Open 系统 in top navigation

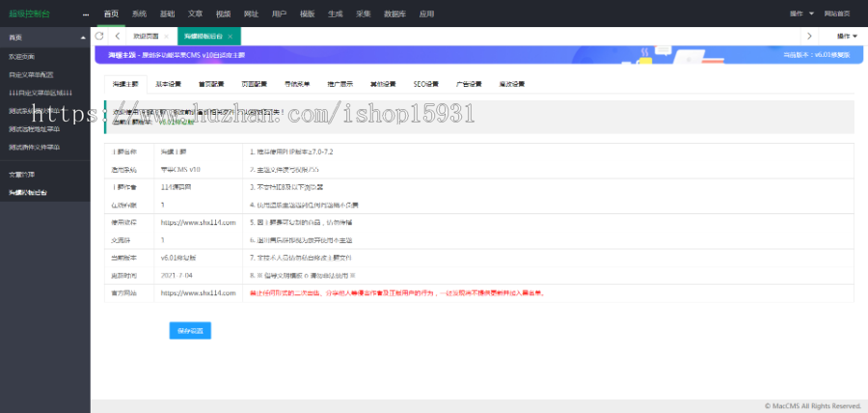[x=140, y=14]
